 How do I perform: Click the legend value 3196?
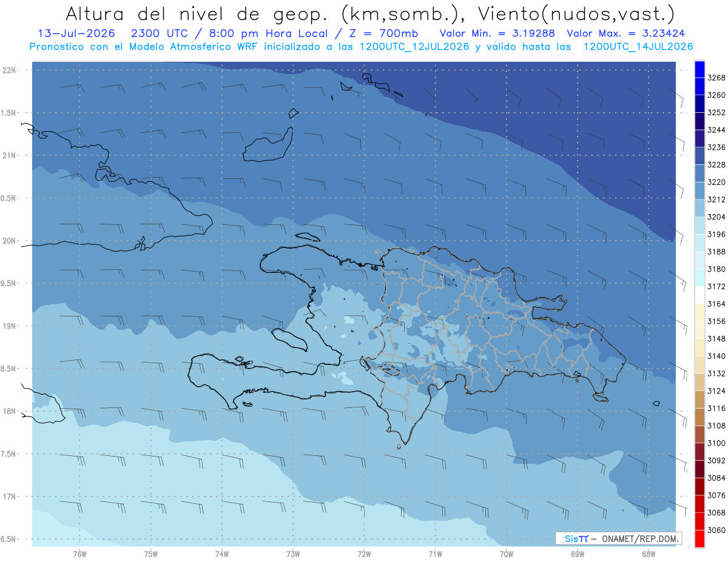tap(716, 234)
